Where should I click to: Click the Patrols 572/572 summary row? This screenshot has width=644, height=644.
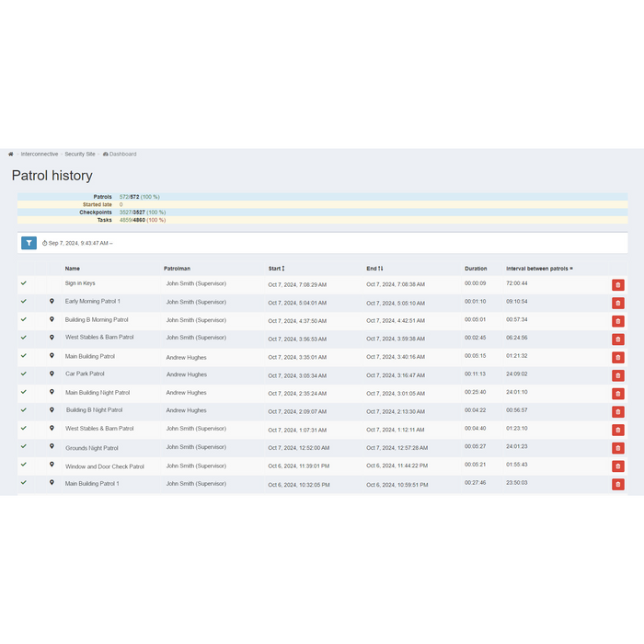coord(322,197)
